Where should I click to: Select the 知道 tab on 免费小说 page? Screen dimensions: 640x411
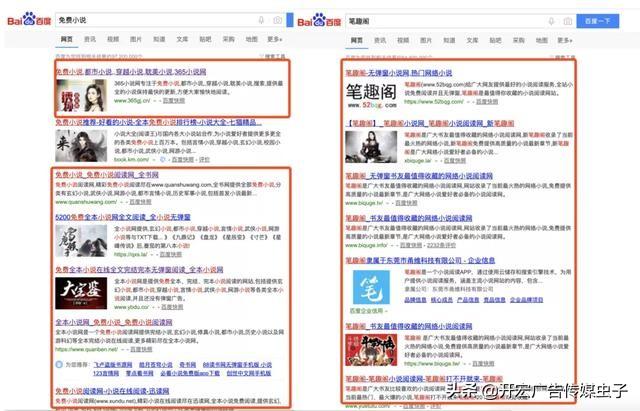159,39
